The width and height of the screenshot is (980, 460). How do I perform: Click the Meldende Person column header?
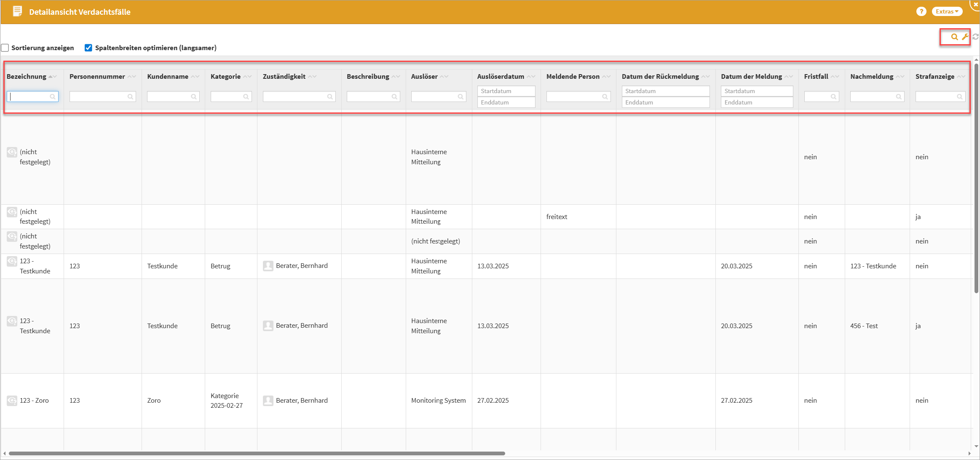573,77
